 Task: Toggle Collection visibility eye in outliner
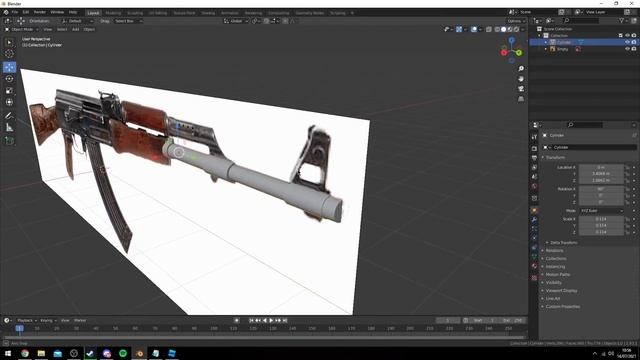pyautogui.click(x=627, y=36)
